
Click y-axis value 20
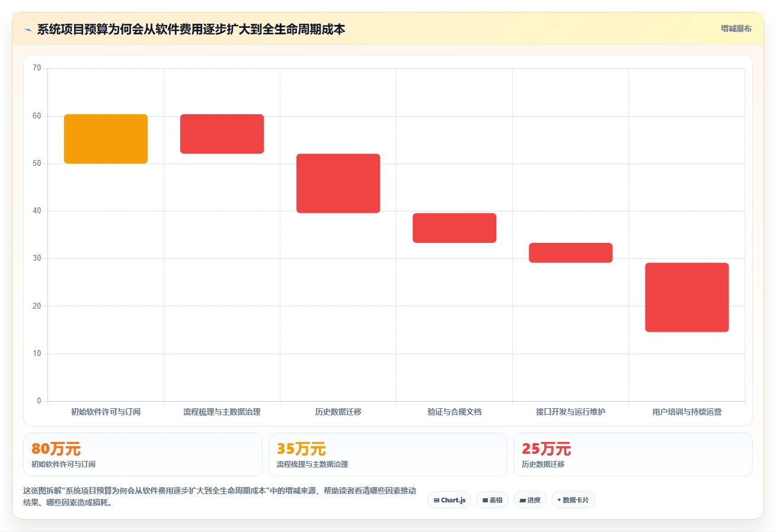37,306
